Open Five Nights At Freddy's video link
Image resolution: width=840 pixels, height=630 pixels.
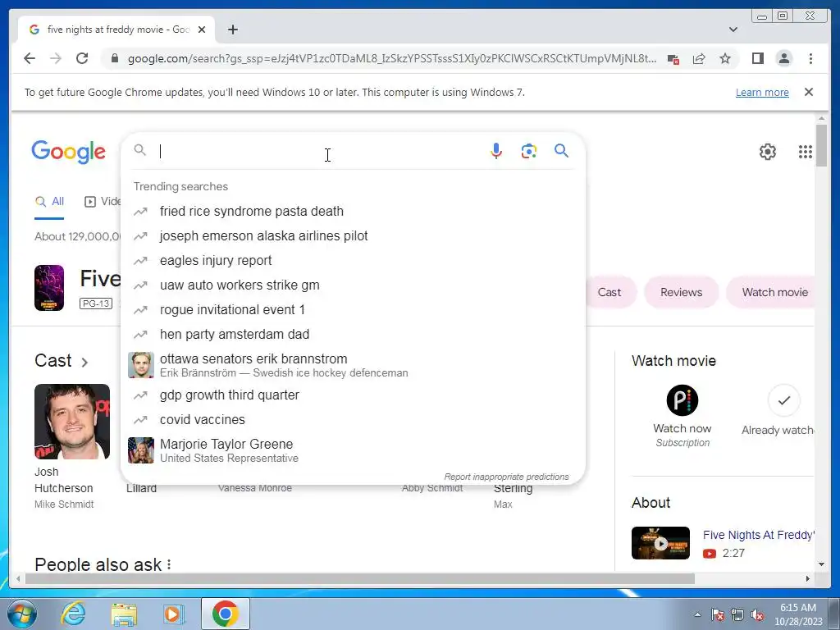[x=759, y=535]
